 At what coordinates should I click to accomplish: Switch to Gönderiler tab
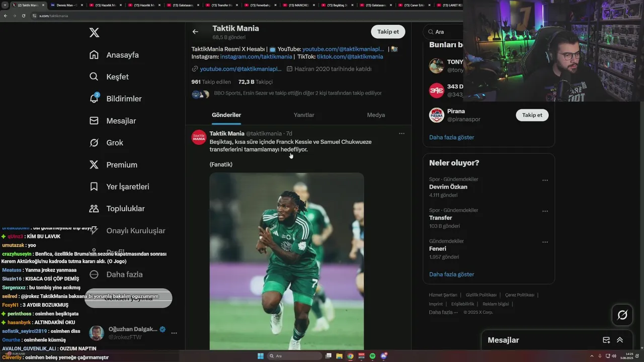click(226, 115)
